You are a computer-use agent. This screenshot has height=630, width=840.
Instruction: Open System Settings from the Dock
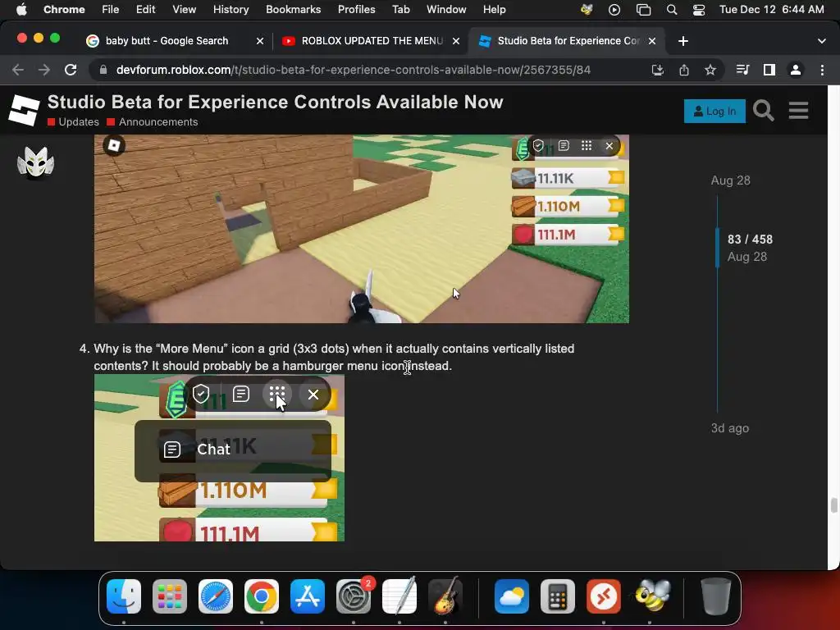[354, 596]
